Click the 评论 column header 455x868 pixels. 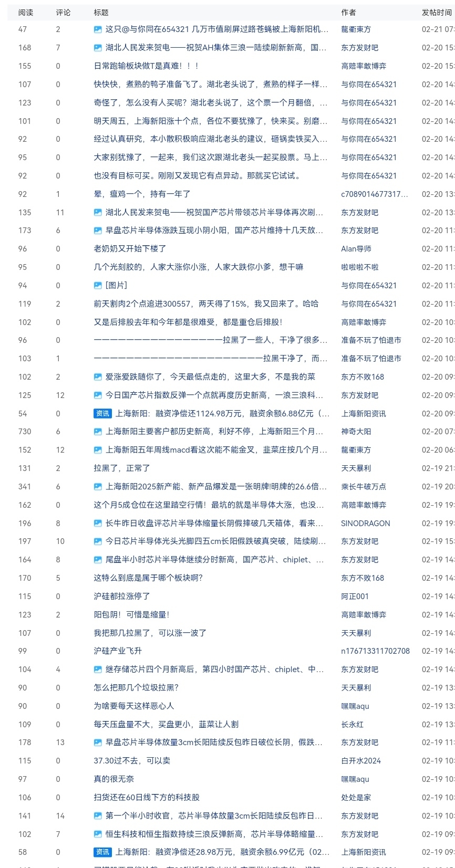tap(64, 13)
